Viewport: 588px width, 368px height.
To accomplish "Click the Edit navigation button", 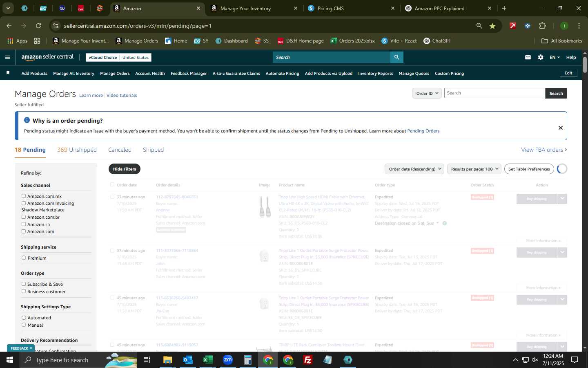I will pos(568,73).
